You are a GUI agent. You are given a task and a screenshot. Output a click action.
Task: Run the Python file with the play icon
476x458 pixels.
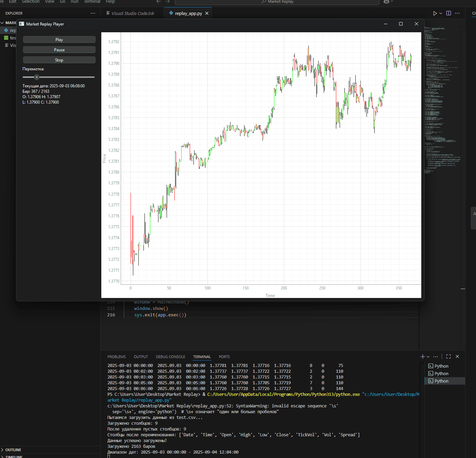[x=435, y=13]
